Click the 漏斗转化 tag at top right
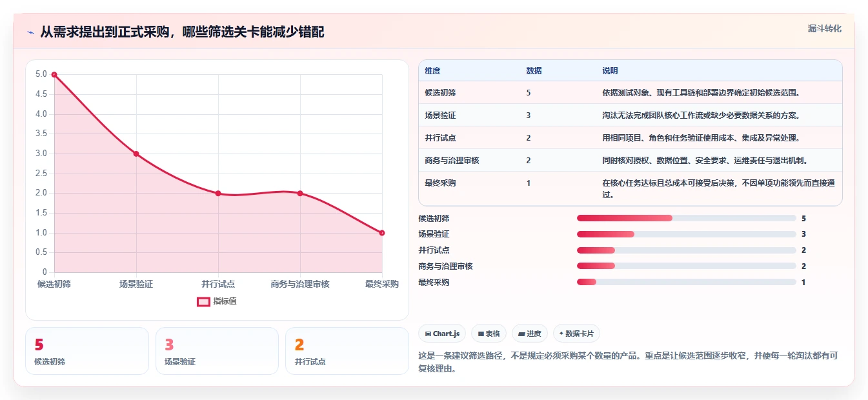 click(824, 29)
